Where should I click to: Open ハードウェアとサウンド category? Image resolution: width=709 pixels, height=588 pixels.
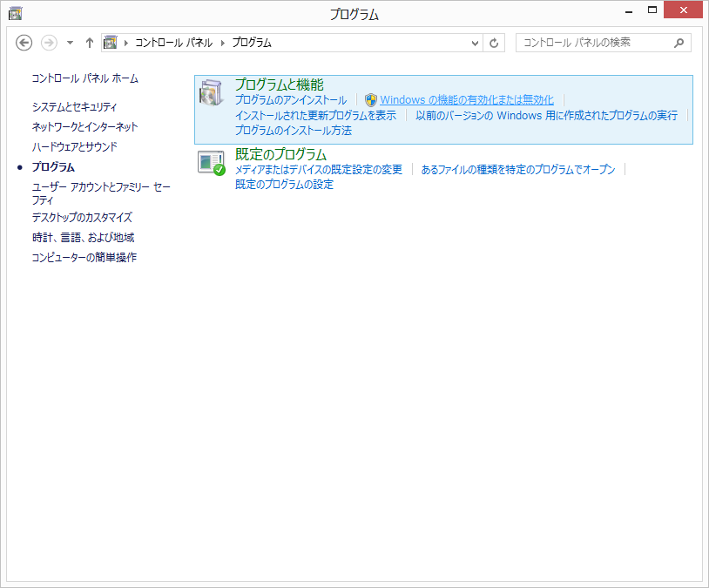(74, 146)
